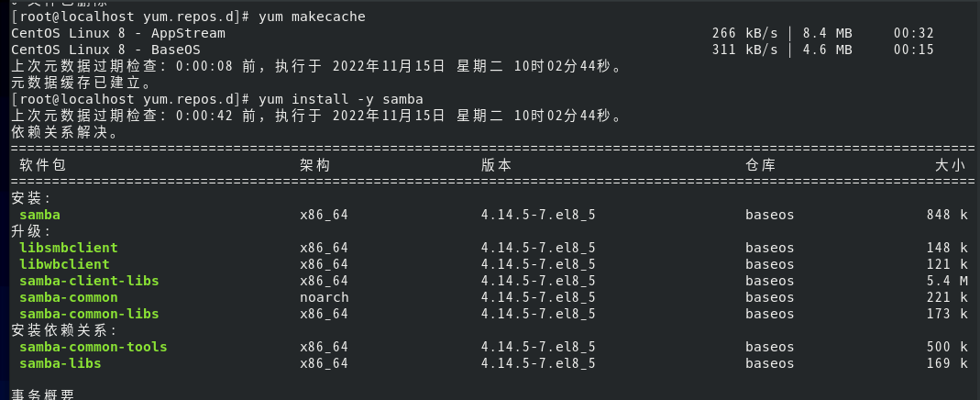The width and height of the screenshot is (980, 400).
Task: Click the 5.4 M size value
Action: tap(948, 281)
